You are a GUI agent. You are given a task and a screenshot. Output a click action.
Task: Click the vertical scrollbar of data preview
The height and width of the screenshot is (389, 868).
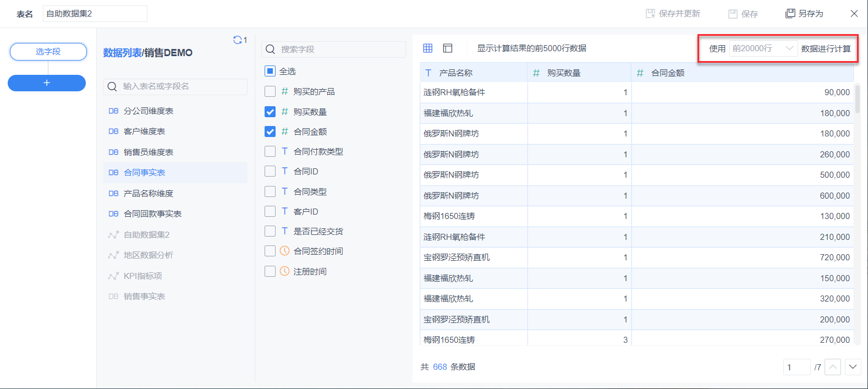[x=858, y=99]
